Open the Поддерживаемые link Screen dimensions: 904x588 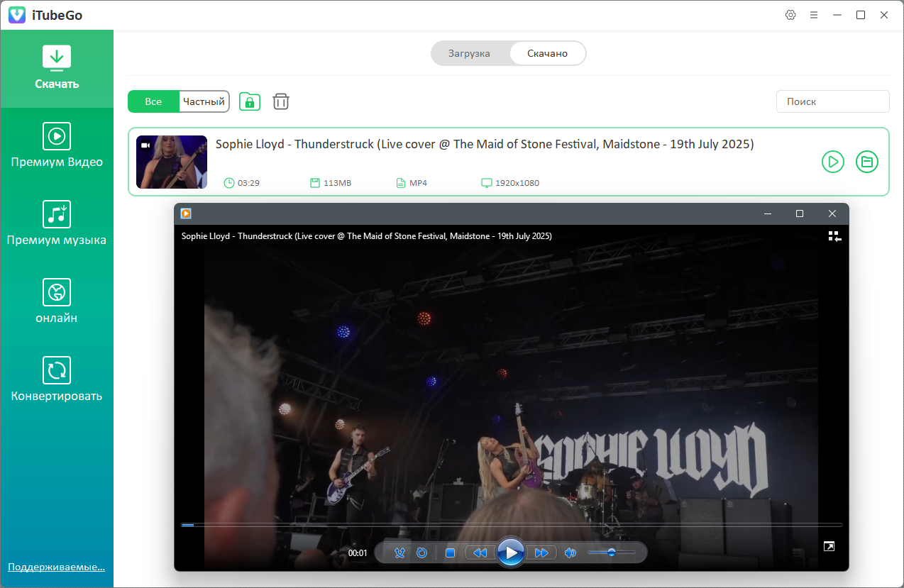click(x=56, y=567)
